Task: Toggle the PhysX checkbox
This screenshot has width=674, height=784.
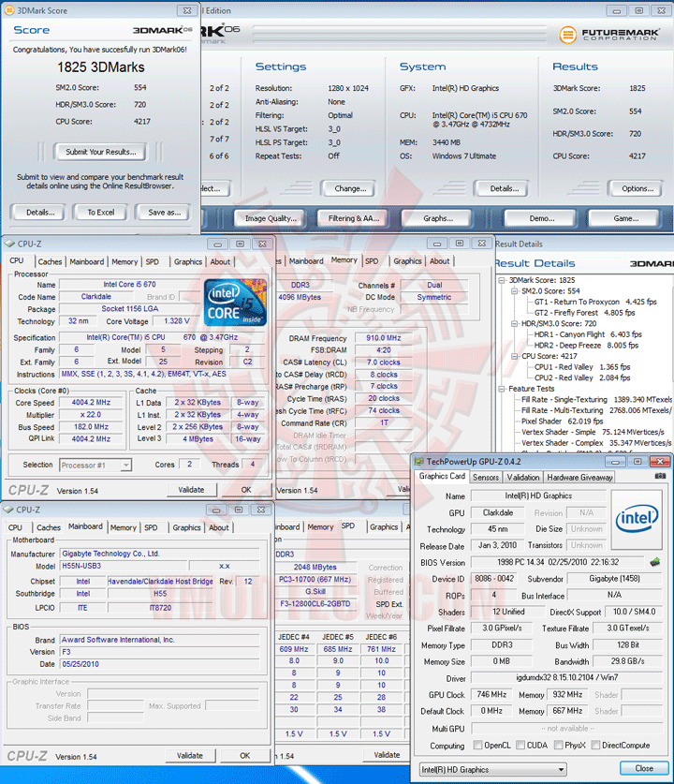Action: tap(559, 745)
